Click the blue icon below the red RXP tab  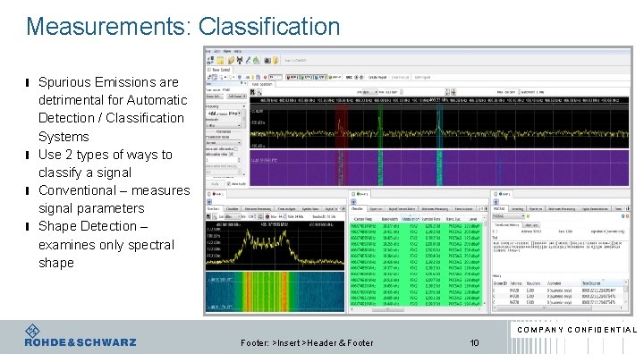209,202
